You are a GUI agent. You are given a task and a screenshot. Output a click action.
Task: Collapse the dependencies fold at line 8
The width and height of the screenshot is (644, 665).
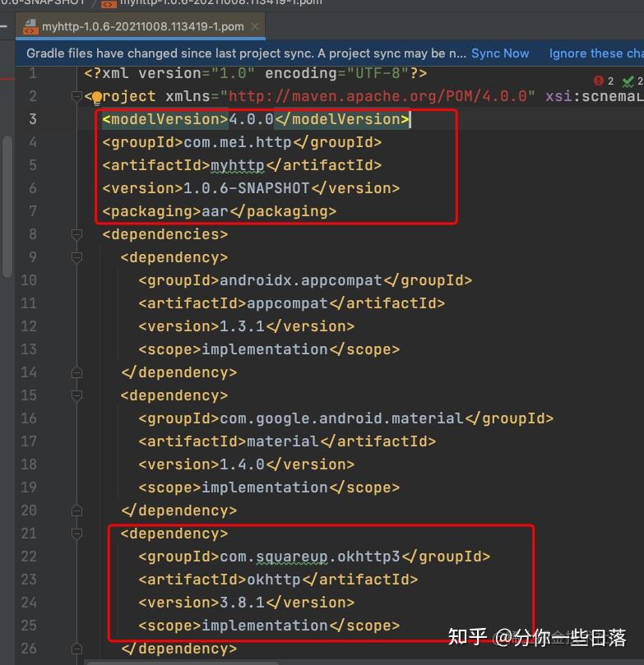click(x=76, y=234)
